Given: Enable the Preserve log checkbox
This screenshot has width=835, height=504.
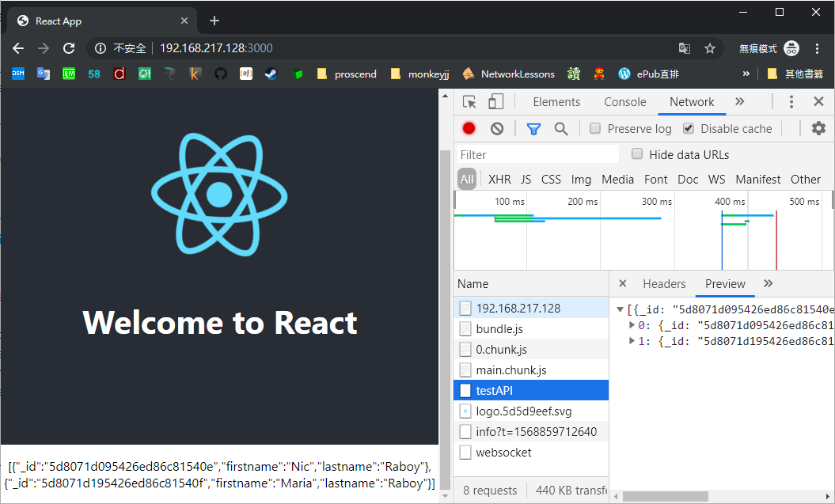Looking at the screenshot, I should pos(595,128).
